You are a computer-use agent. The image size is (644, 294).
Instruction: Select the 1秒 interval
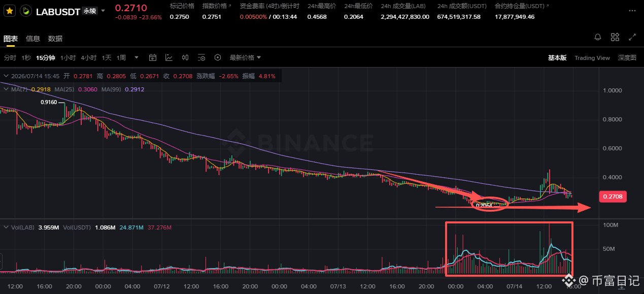point(26,58)
